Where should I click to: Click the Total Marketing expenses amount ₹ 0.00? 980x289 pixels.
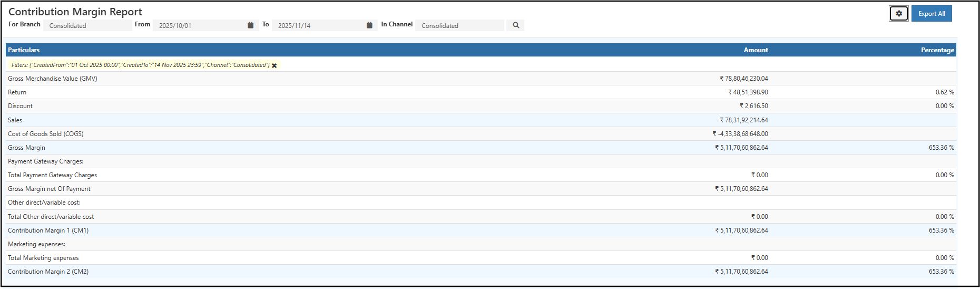(760, 258)
